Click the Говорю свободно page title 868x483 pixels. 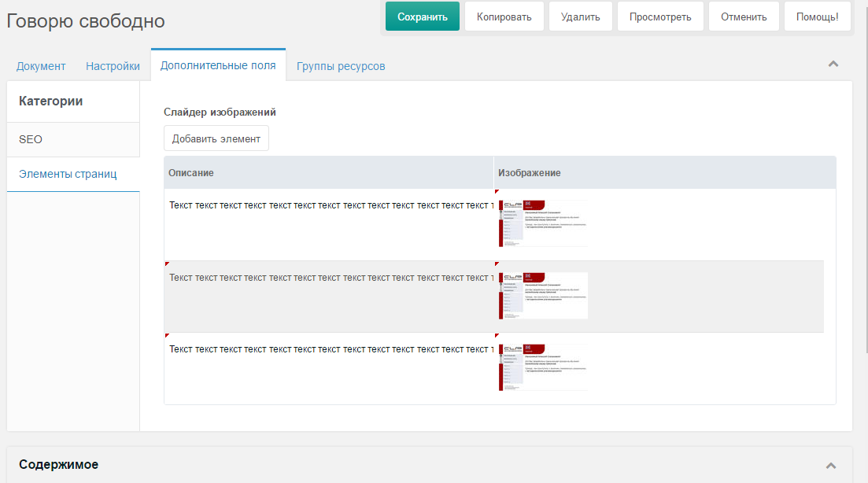click(86, 21)
